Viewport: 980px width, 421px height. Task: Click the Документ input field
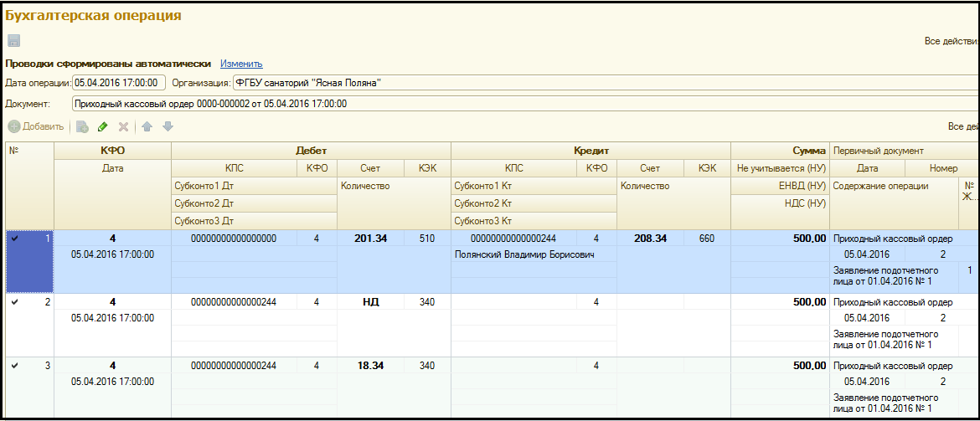pyautogui.click(x=525, y=104)
